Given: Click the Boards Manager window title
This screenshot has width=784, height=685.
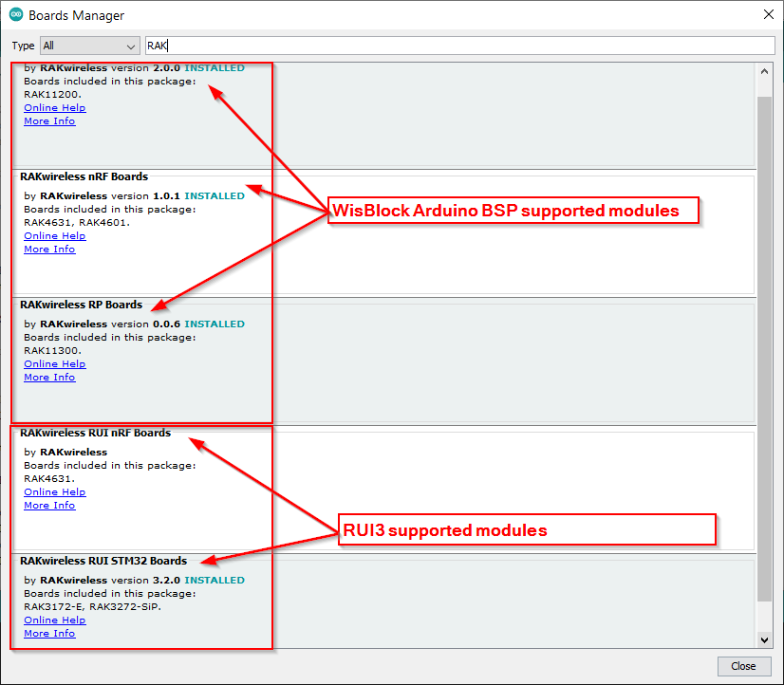Looking at the screenshot, I should tap(76, 15).
